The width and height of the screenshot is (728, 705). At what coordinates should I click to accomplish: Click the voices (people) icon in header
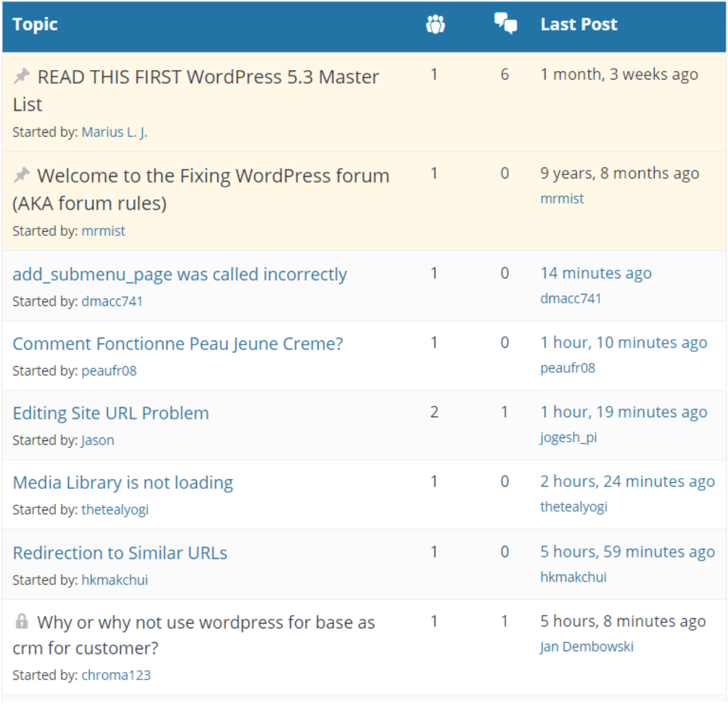[435, 25]
